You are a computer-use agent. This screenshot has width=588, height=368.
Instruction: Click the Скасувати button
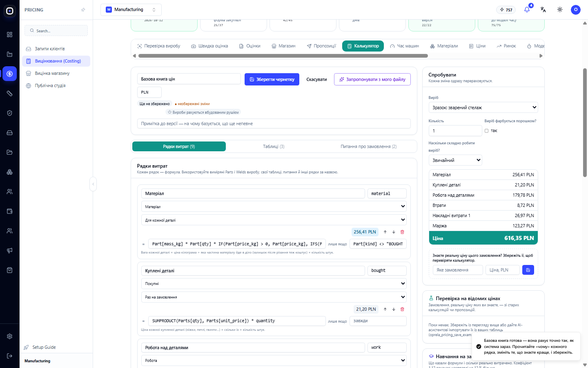(x=316, y=79)
